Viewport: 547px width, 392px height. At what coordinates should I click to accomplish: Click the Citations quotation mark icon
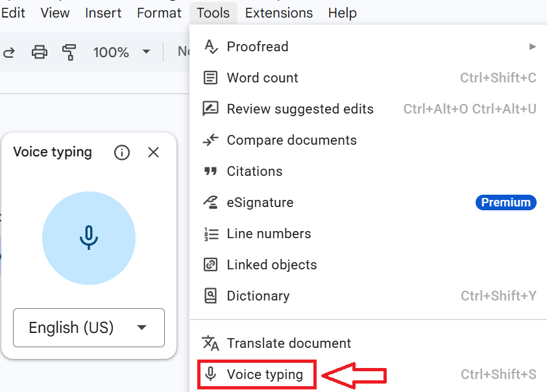[210, 171]
